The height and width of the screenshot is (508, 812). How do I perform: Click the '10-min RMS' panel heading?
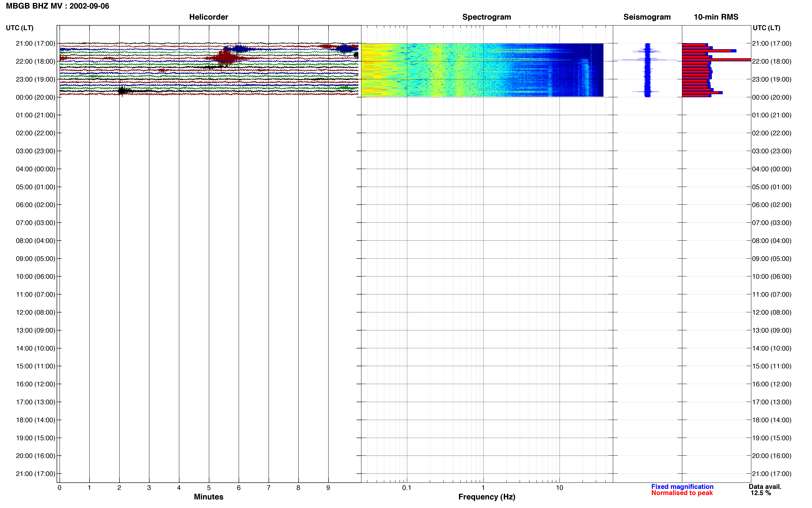click(x=716, y=17)
